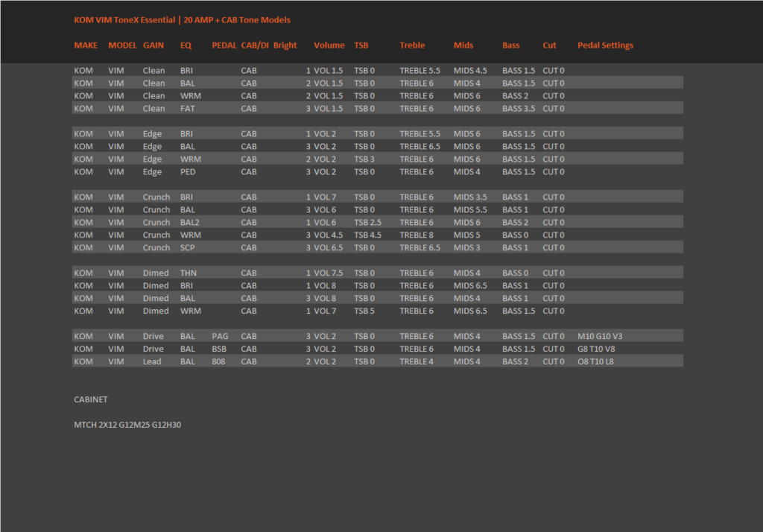Select the EQ column header

point(186,45)
